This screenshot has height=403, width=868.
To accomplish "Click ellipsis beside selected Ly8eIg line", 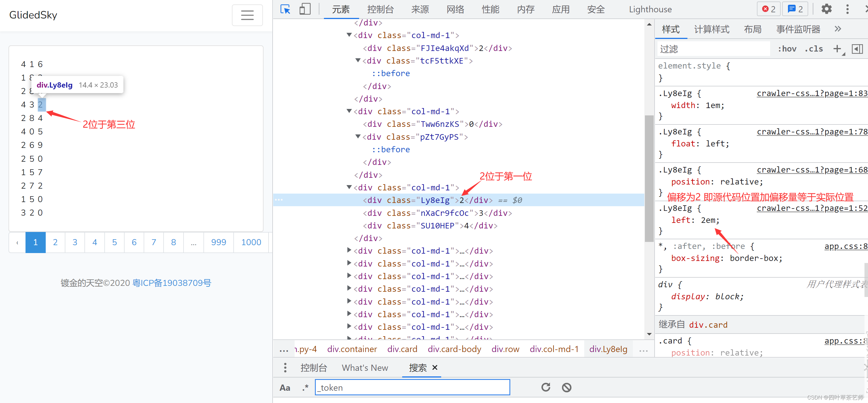I will pos(279,200).
